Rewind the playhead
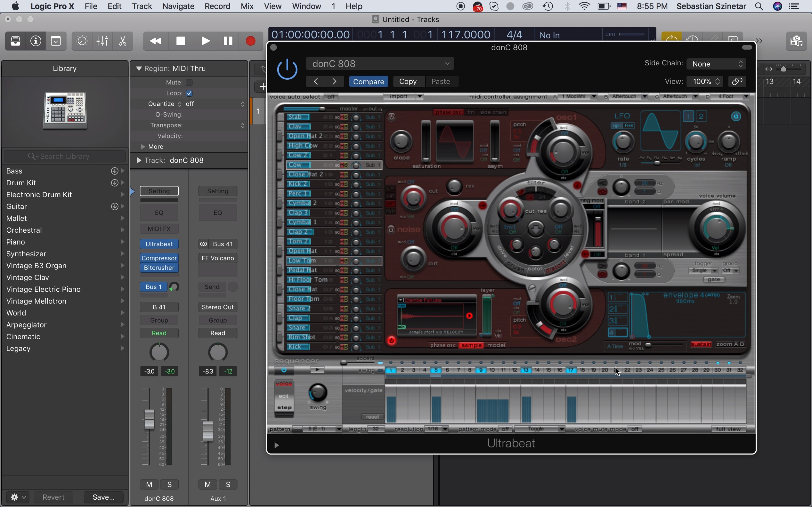Image resolution: width=812 pixels, height=507 pixels. click(x=155, y=41)
